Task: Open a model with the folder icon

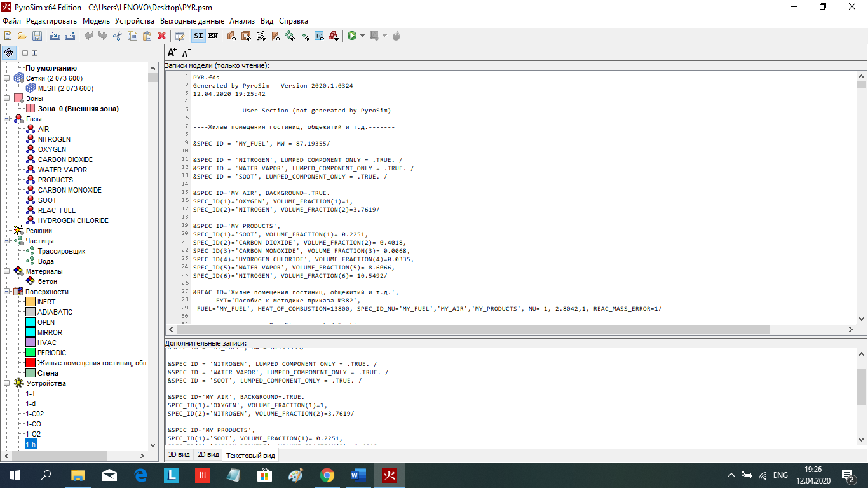Action: click(22, 36)
